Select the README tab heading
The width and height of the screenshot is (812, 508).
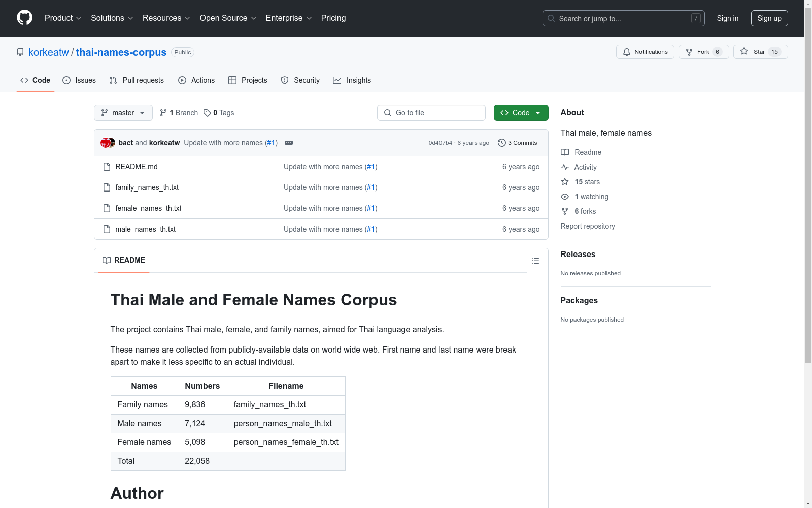click(124, 260)
